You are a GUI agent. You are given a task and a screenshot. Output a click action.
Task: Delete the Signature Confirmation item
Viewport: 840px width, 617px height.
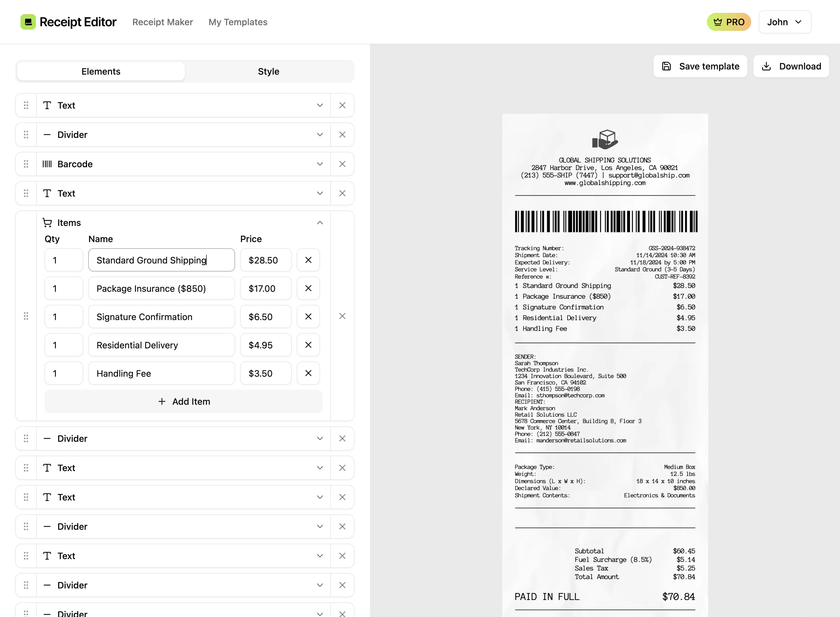(x=308, y=316)
